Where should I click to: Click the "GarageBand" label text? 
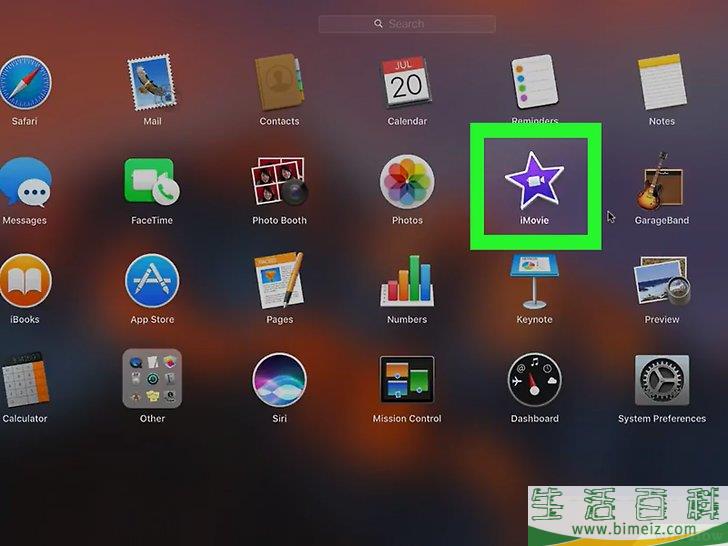662,221
